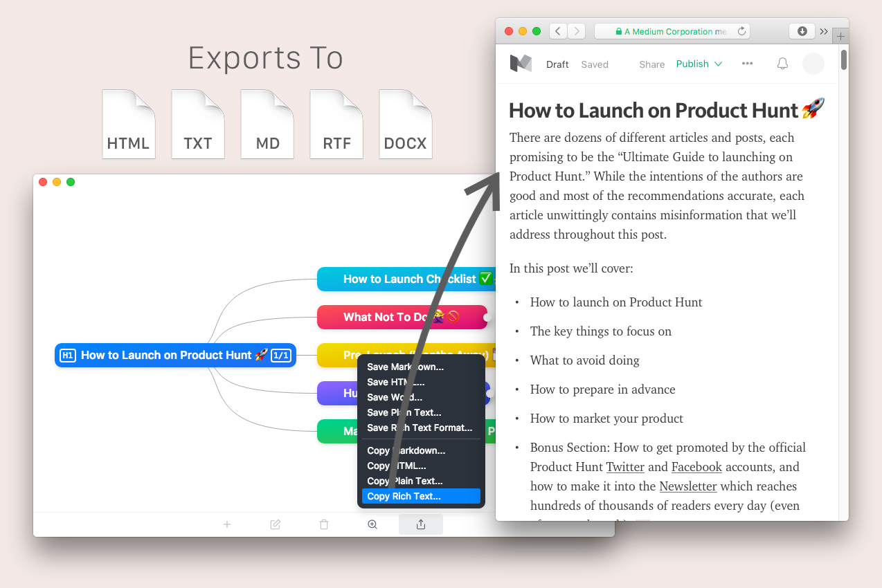Click the Share button on Medium

click(651, 64)
